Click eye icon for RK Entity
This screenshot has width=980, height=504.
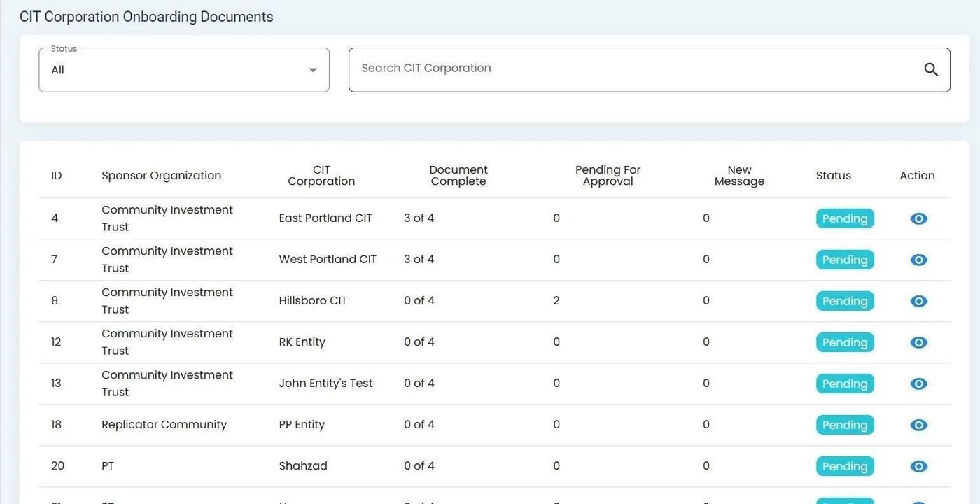coord(918,342)
